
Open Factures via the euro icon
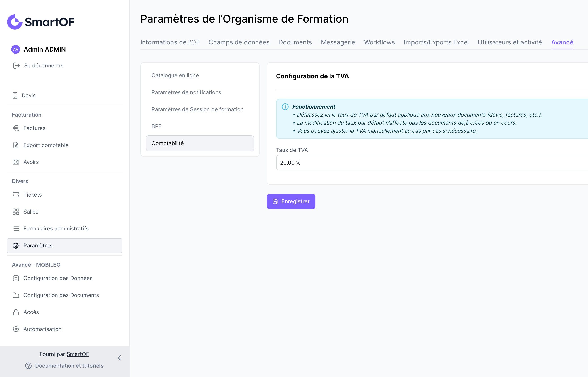(16, 128)
